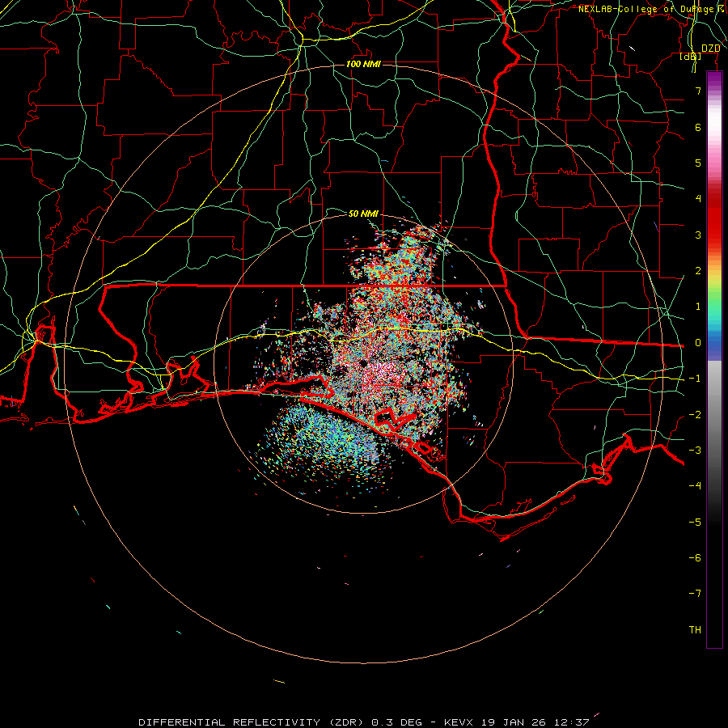Click the "-6" value on the dB scale
Image resolution: width=728 pixels, height=728 pixels.
(x=695, y=558)
